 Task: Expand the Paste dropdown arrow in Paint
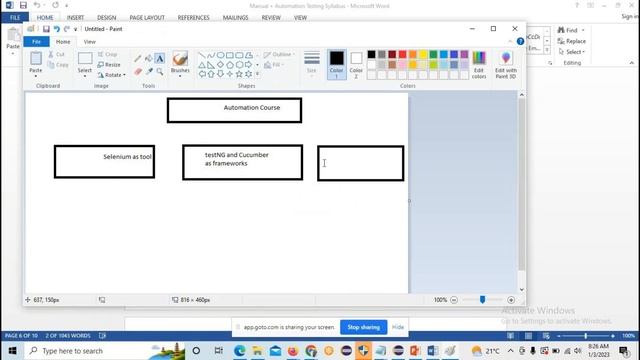tap(36, 76)
